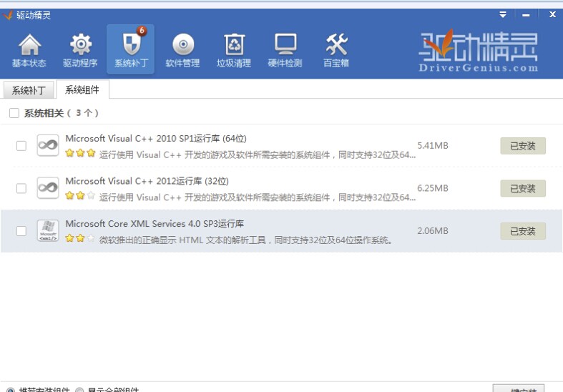Click title Microsoft Visual C++ 2010 SP1运行库 (64位)
563x392 pixels.
click(x=156, y=139)
